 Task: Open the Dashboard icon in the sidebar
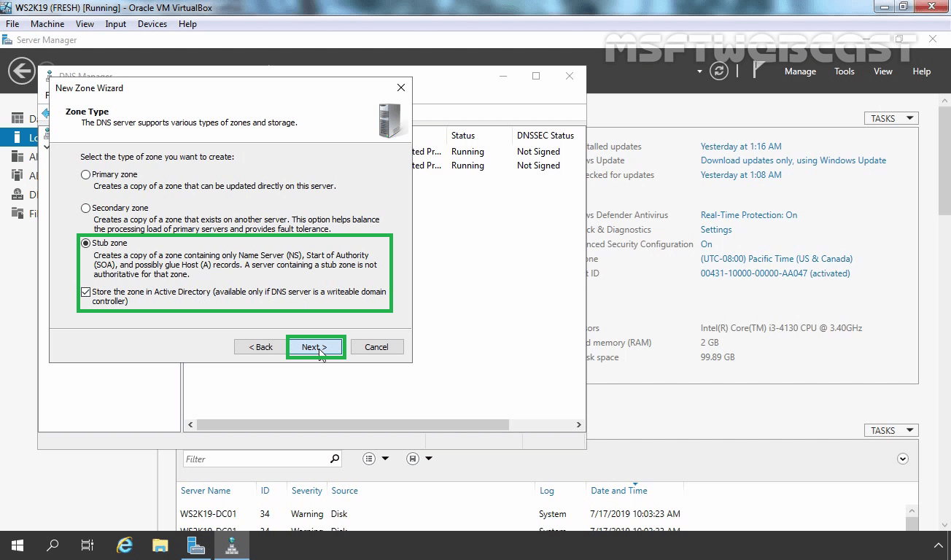tap(18, 118)
